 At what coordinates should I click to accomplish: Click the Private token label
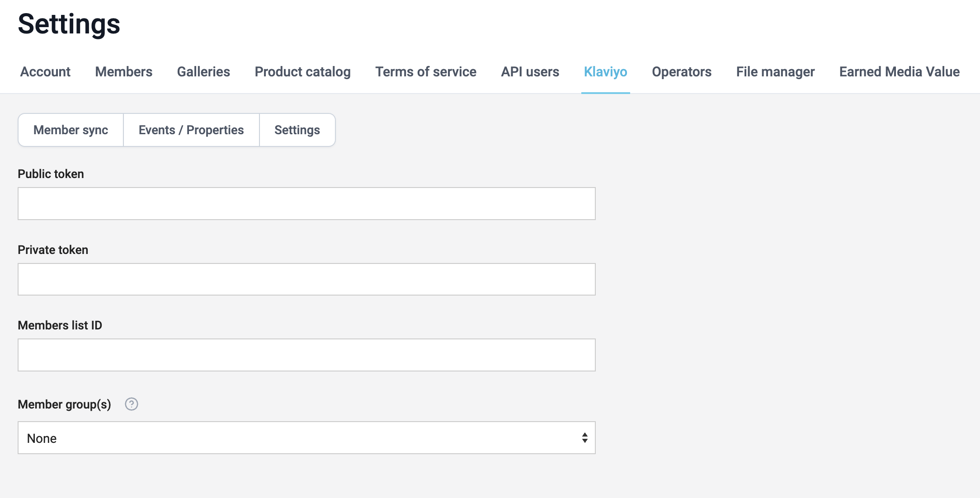[53, 250]
